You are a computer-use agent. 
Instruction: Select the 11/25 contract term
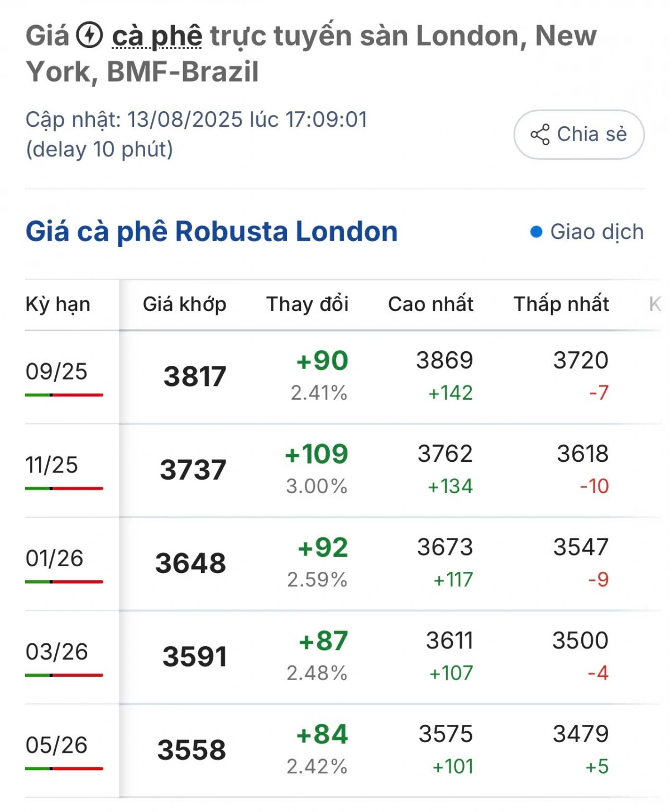[x=51, y=465]
